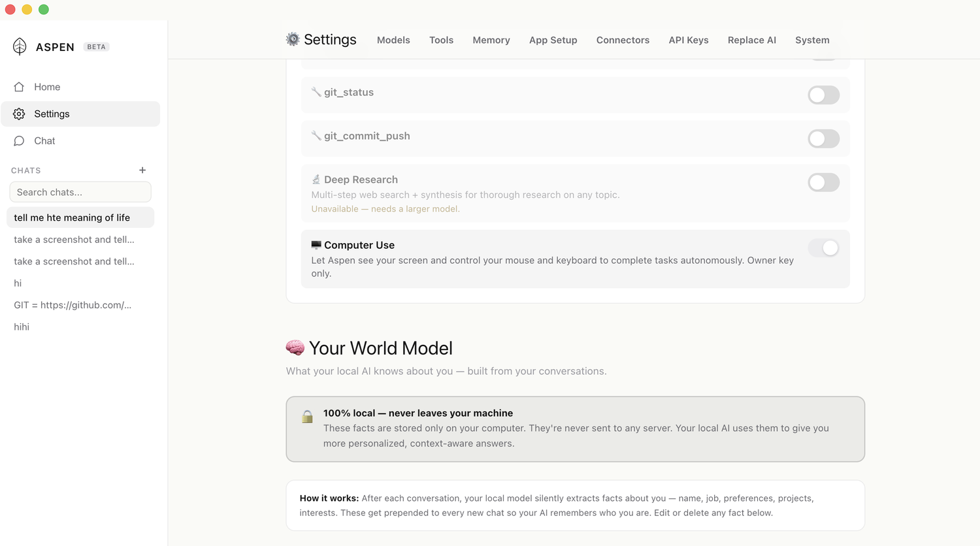The width and height of the screenshot is (980, 546).
Task: Click the 'How it works:' label
Action: [329, 498]
